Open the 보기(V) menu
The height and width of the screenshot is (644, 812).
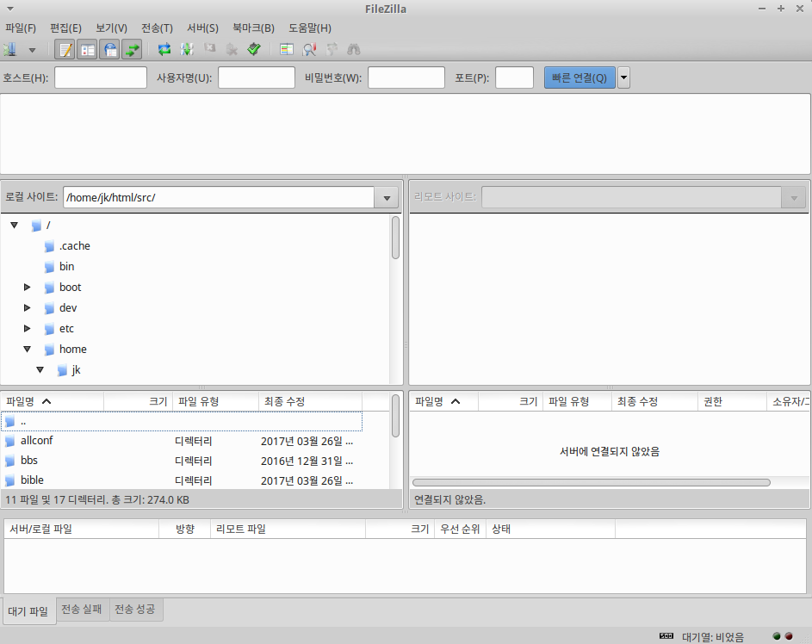tap(111, 28)
